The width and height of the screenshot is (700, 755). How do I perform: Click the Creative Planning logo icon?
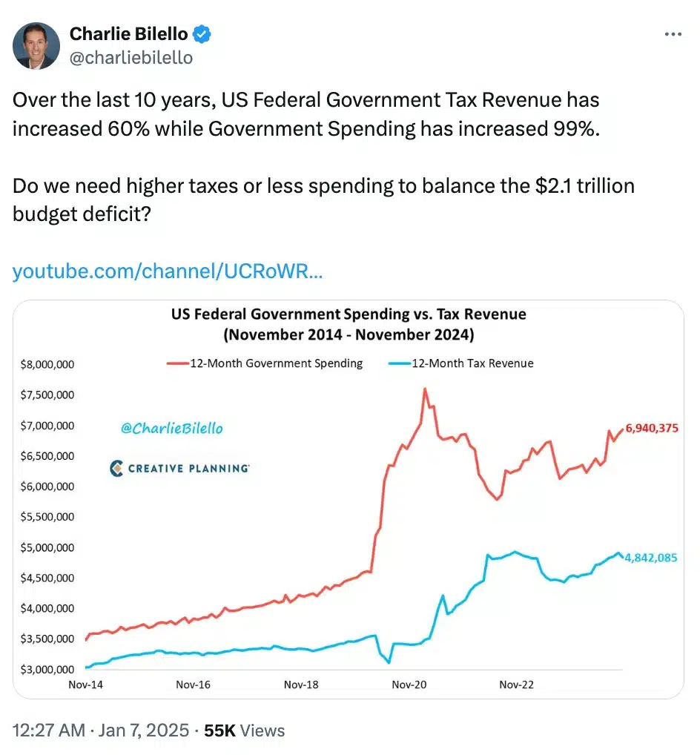117,468
